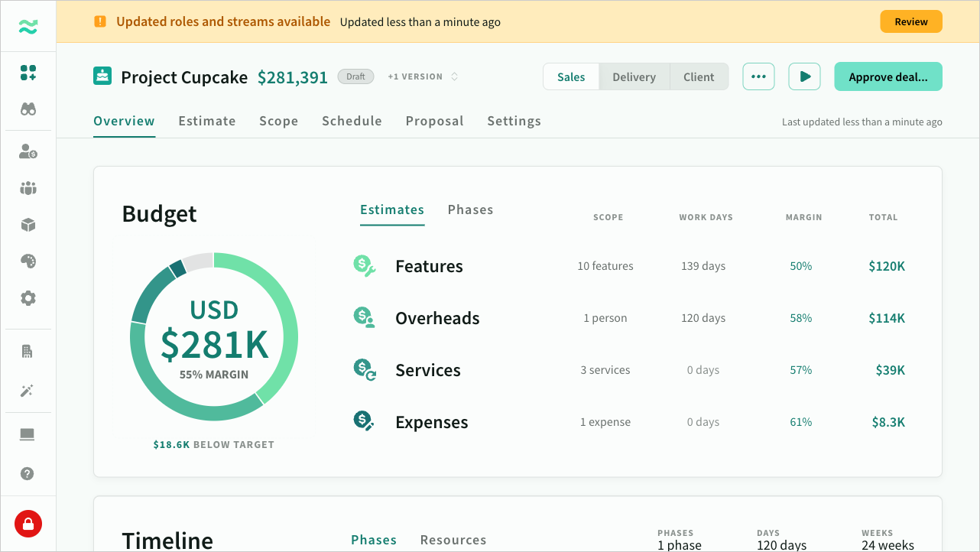
Task: Click the play button in header
Action: [x=804, y=76]
